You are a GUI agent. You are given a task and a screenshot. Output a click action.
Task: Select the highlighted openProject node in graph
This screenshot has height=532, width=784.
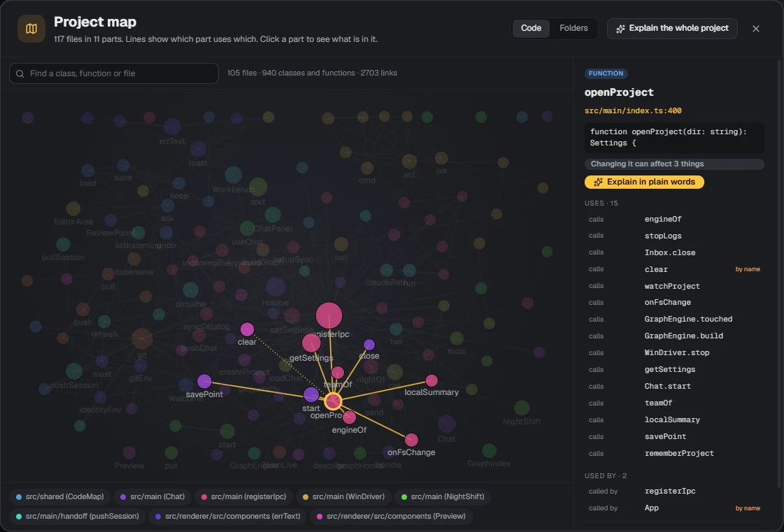(x=333, y=401)
